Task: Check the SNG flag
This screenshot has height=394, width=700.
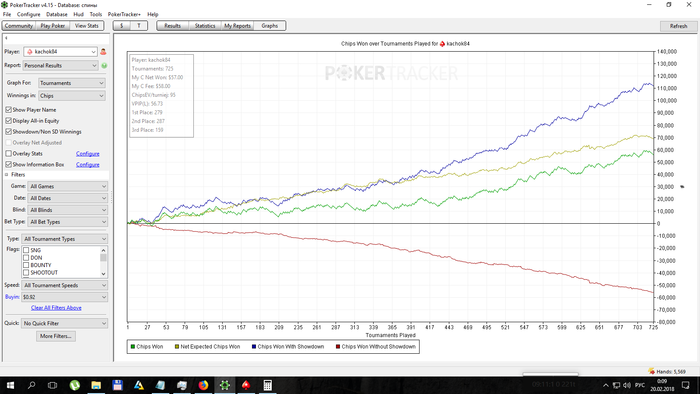Action: pos(26,250)
